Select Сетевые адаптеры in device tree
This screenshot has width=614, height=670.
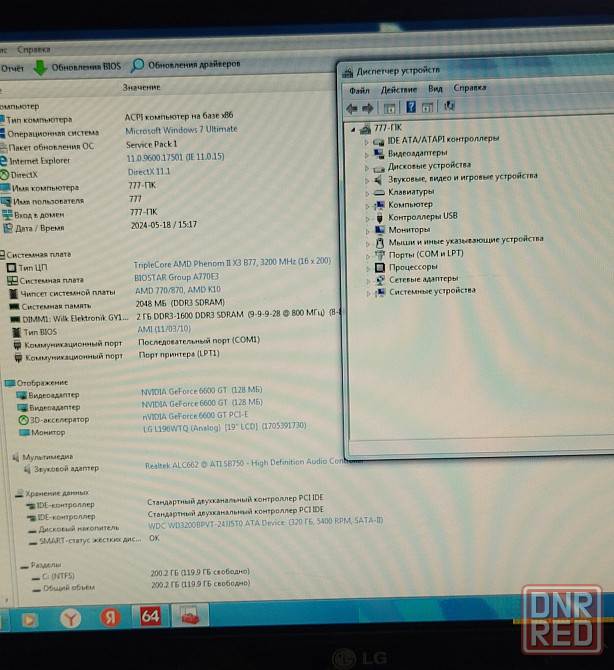(423, 279)
